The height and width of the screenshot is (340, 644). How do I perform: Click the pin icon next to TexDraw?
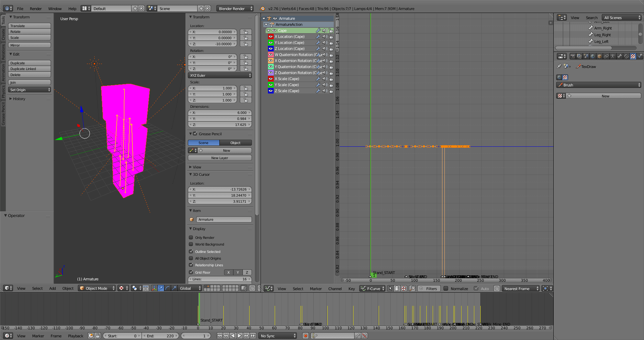(559, 66)
